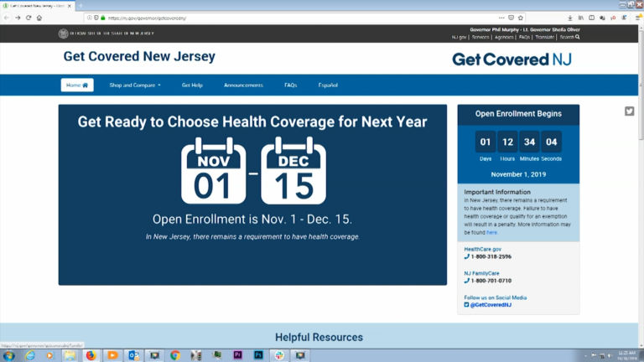Switch to Español version
The height and width of the screenshot is (362, 644).
(x=328, y=85)
